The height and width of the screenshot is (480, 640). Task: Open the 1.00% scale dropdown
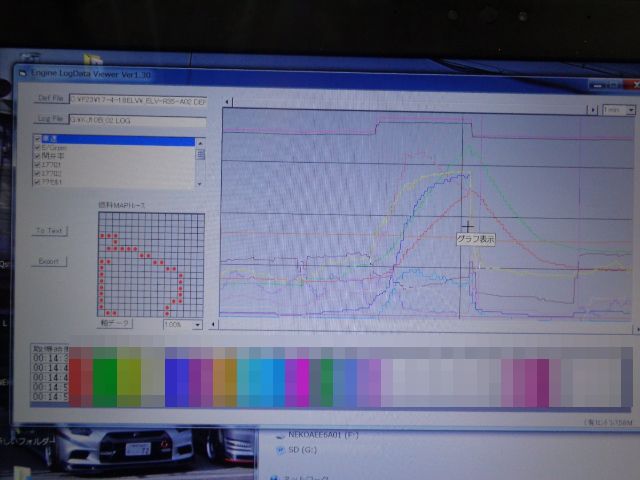pos(183,325)
